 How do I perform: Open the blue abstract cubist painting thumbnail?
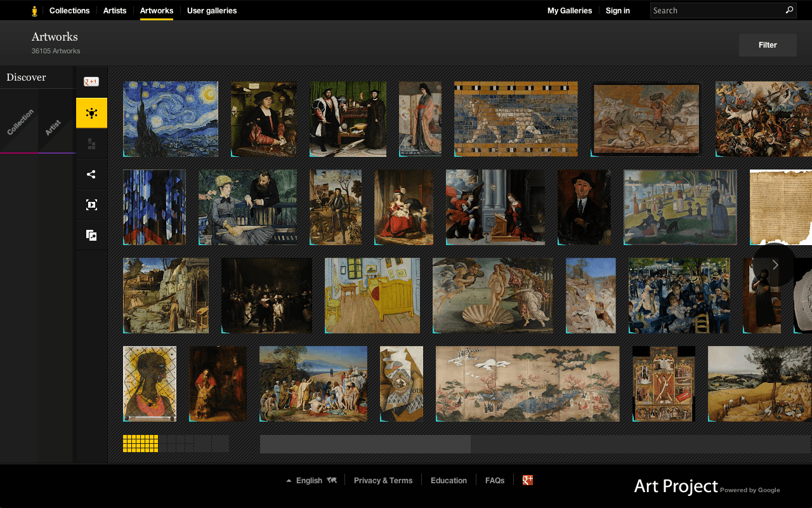[x=155, y=207]
